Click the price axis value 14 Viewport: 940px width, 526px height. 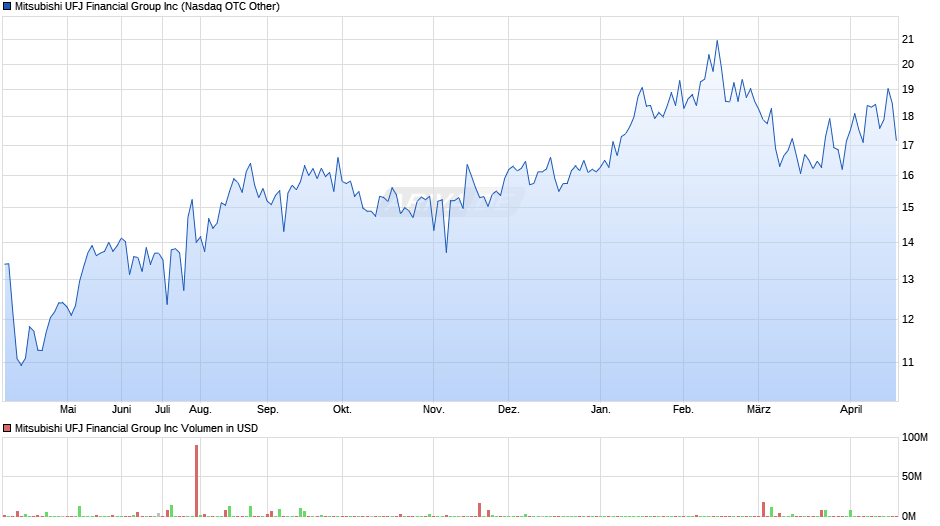[x=908, y=242]
